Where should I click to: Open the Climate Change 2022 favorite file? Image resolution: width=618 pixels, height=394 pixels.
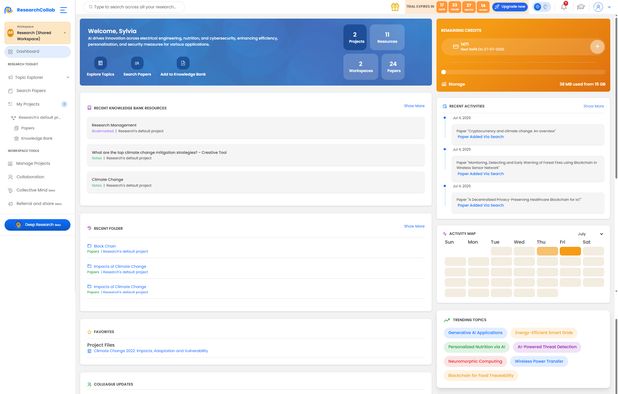[x=151, y=351]
